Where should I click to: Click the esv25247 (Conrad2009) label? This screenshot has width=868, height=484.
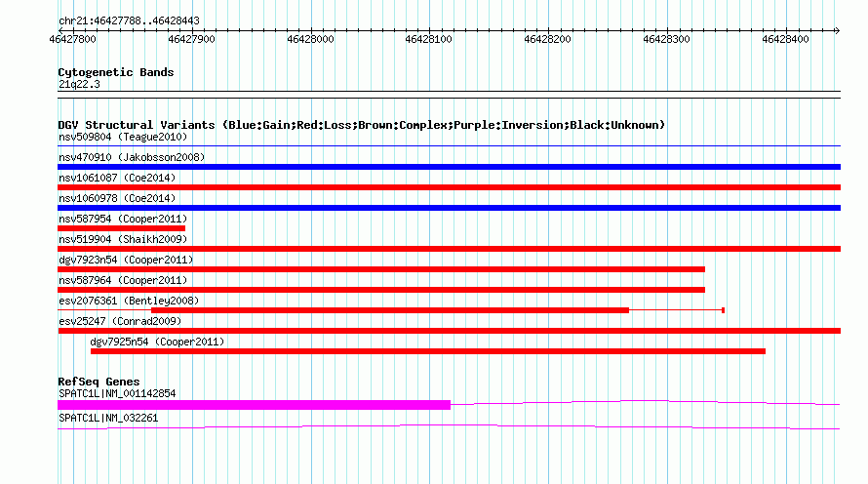(x=120, y=321)
